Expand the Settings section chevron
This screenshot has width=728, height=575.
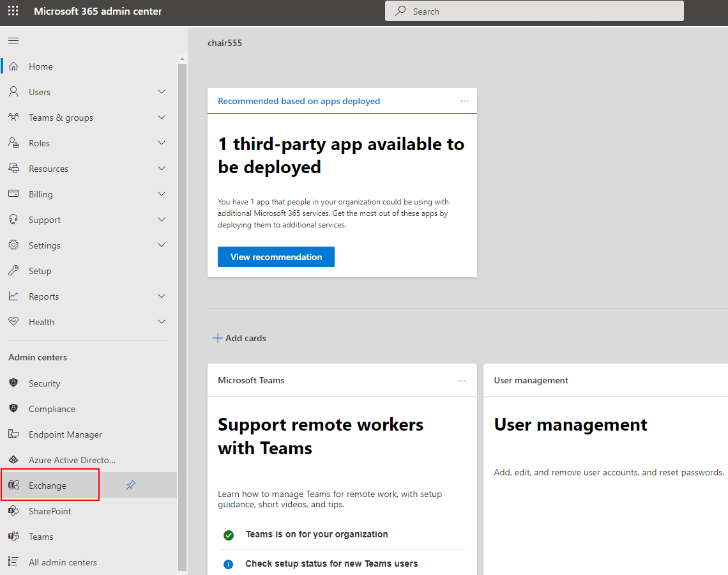[162, 245]
